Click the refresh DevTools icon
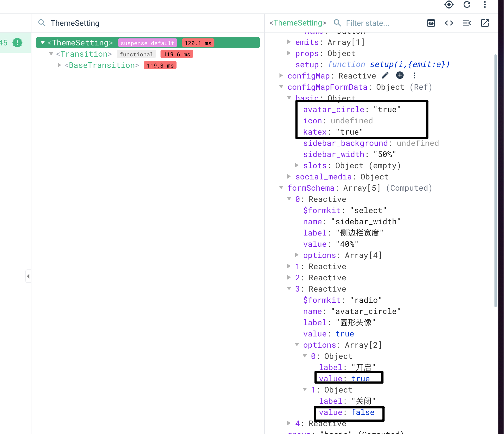504x434 pixels. tap(467, 5)
